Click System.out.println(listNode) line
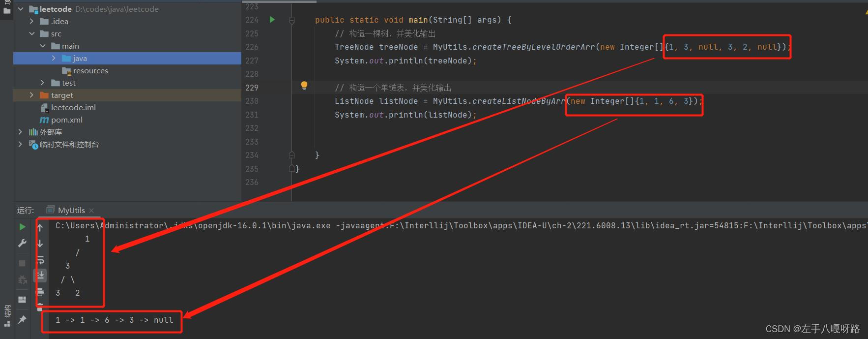This screenshot has width=868, height=339. click(405, 115)
